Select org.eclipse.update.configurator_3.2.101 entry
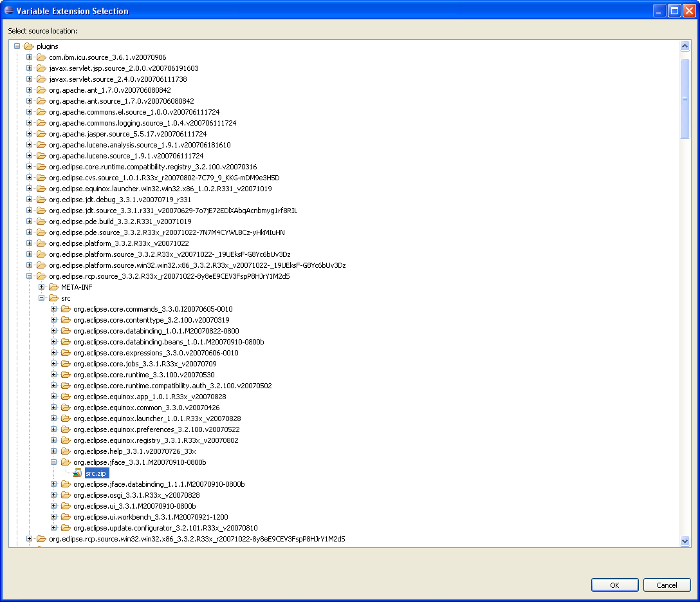Viewport: 700px width, 602px height. pyautogui.click(x=165, y=528)
